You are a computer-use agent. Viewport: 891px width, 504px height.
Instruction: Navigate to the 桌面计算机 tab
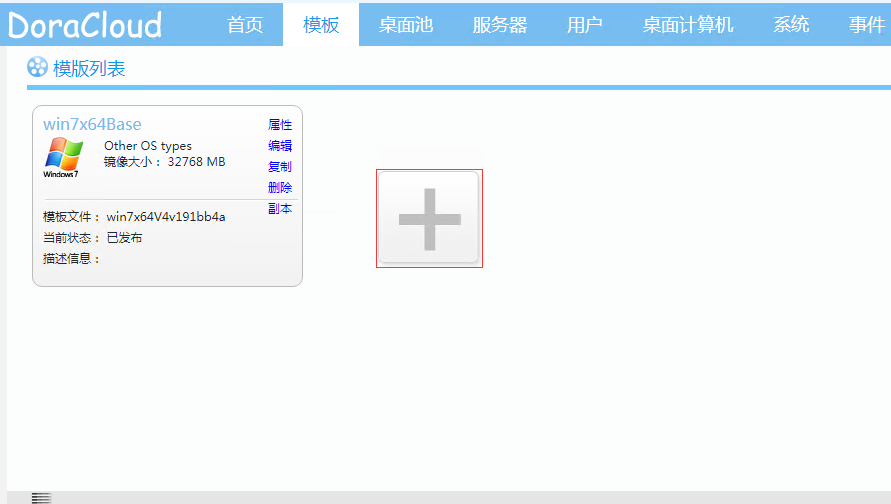(687, 25)
